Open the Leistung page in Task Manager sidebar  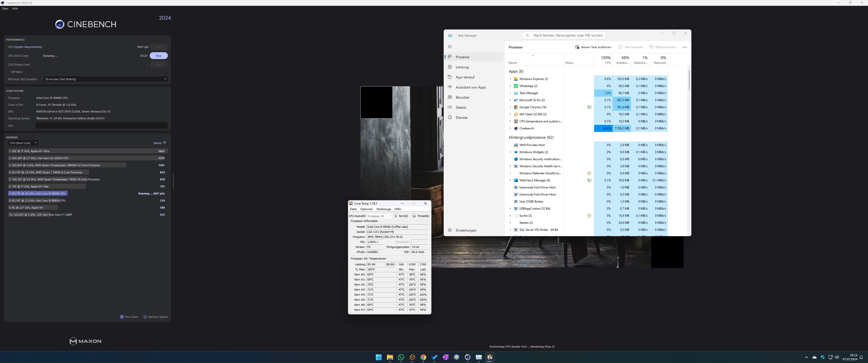click(462, 67)
